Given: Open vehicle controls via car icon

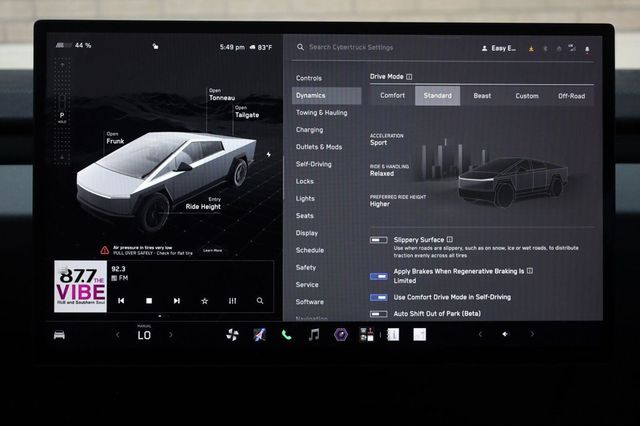Looking at the screenshot, I should click(59, 335).
